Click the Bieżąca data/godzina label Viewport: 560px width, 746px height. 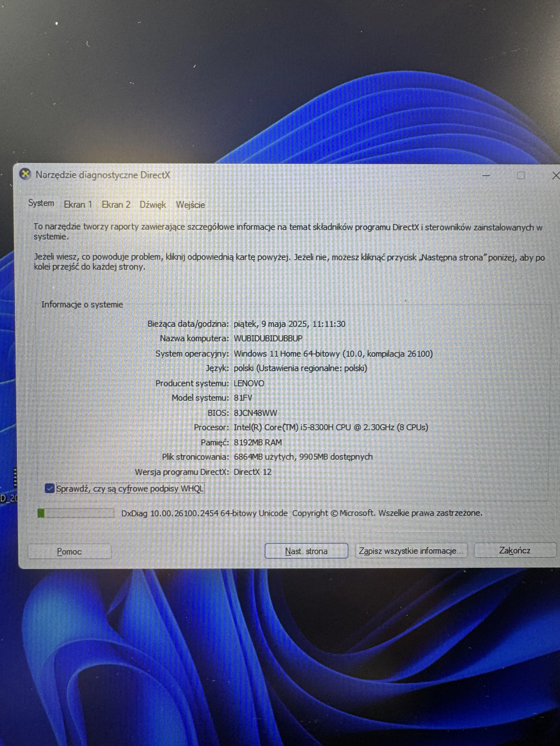pyautogui.click(x=188, y=324)
